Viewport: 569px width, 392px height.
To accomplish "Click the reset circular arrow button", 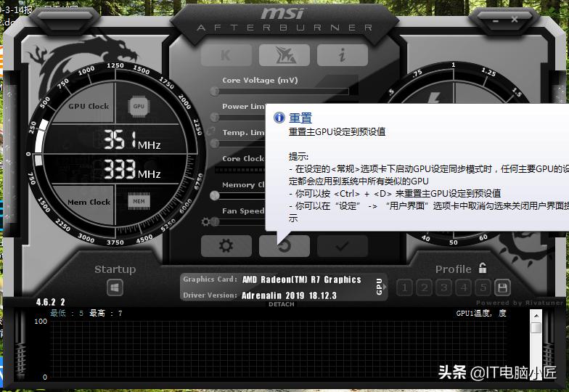I will [284, 245].
